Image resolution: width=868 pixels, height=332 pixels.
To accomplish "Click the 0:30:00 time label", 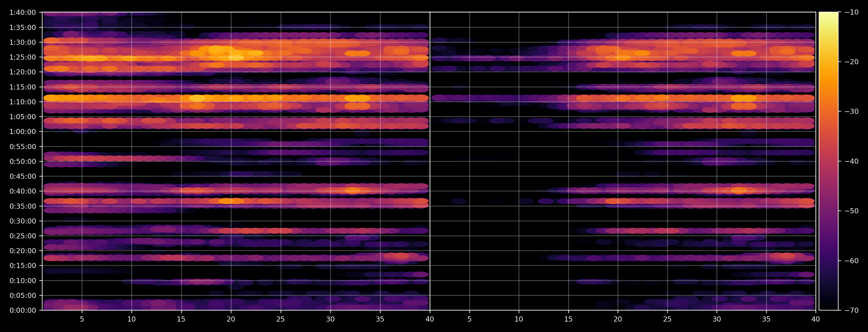I will coord(23,221).
